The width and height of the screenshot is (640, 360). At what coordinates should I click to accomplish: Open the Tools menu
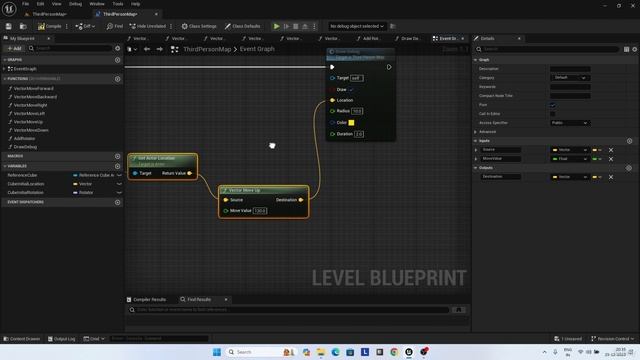(x=118, y=4)
